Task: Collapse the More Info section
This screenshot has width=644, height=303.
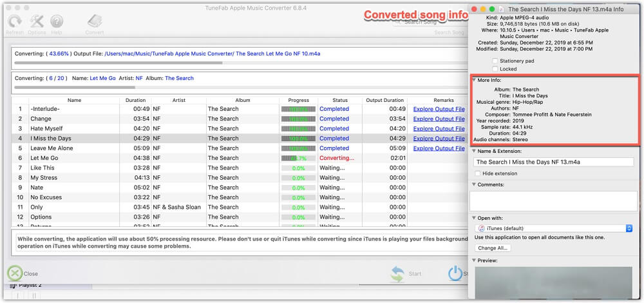Action: point(474,80)
